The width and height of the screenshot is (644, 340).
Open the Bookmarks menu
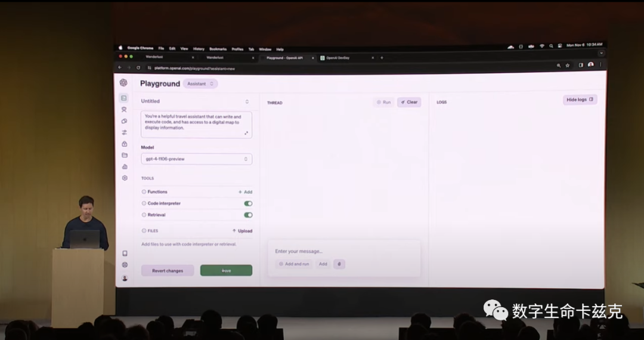pos(218,49)
